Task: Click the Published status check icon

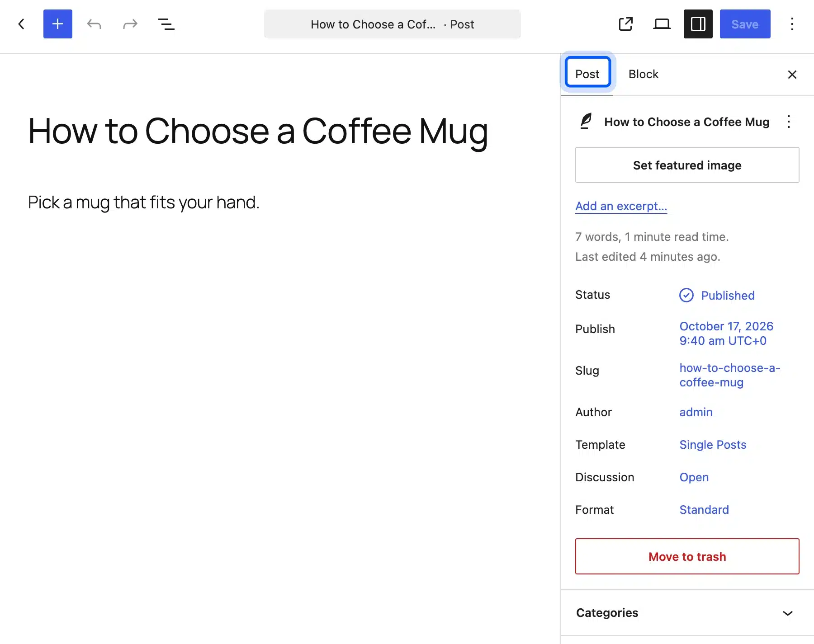Action: pyautogui.click(x=686, y=295)
